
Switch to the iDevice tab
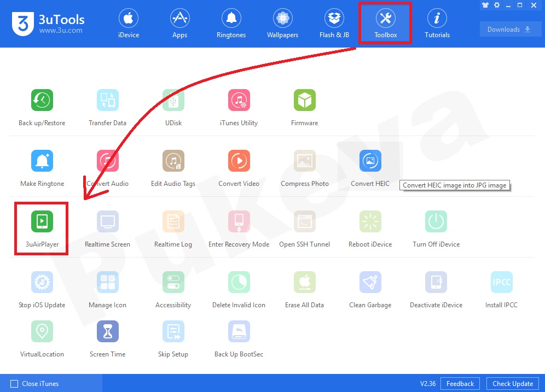point(129,24)
